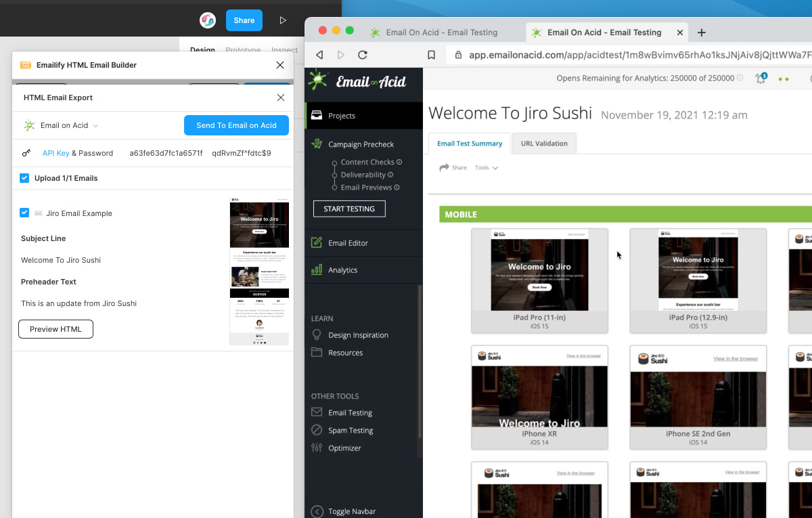The height and width of the screenshot is (518, 812).
Task: Open Projects in the sidebar
Action: click(364, 116)
